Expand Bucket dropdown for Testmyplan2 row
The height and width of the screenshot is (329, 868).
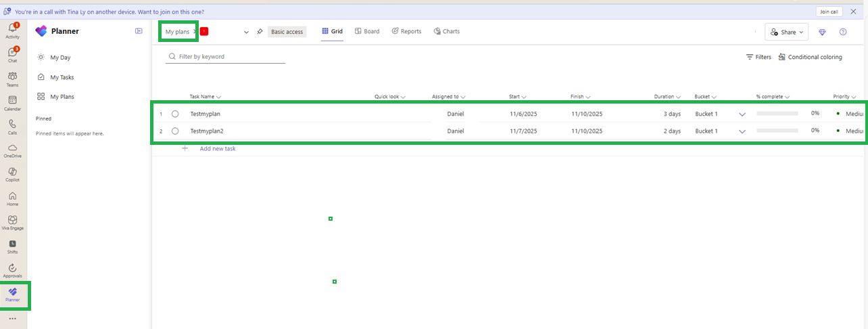(x=742, y=131)
